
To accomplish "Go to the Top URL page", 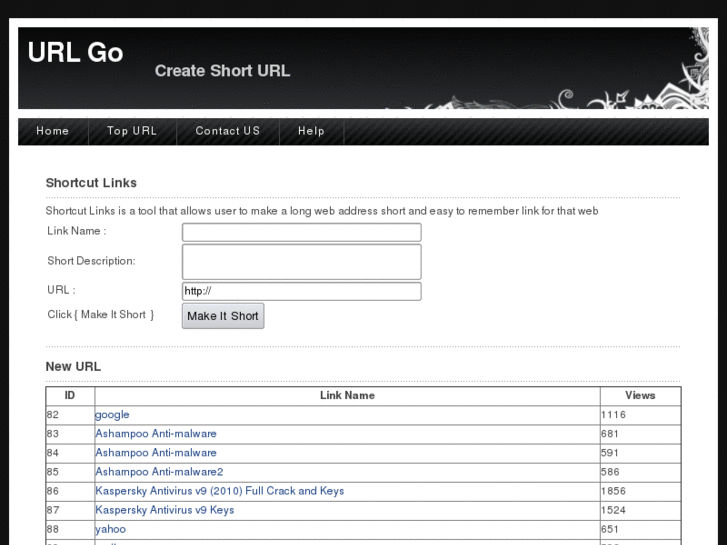I will [132, 131].
